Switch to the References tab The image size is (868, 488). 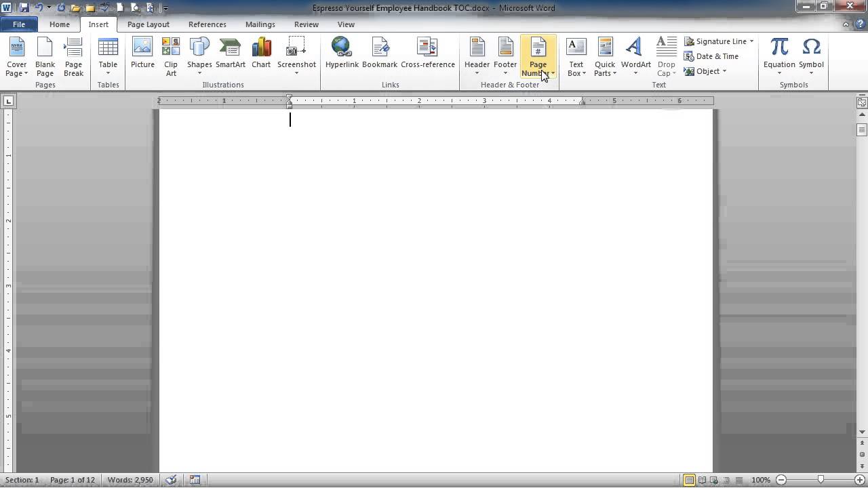[x=208, y=24]
